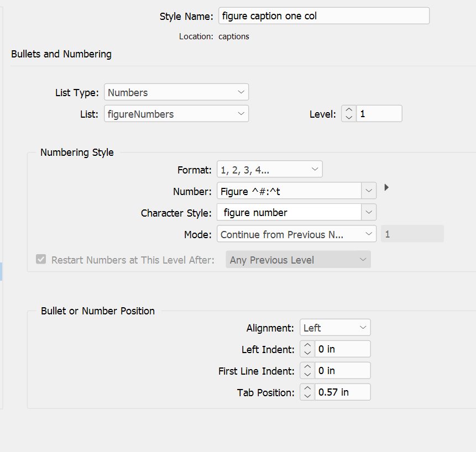The image size is (476, 452).
Task: Select the Tab Position value 0.57 in
Action: click(343, 392)
